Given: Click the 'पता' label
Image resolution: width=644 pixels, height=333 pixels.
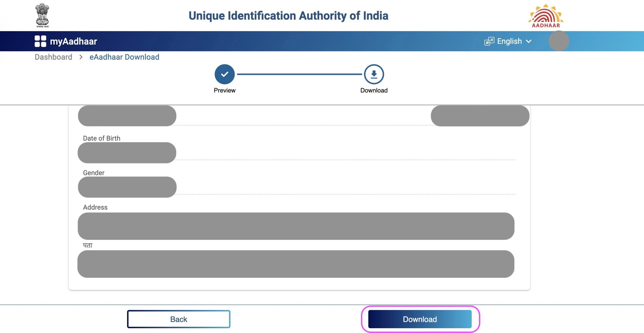Looking at the screenshot, I should coord(88,245).
